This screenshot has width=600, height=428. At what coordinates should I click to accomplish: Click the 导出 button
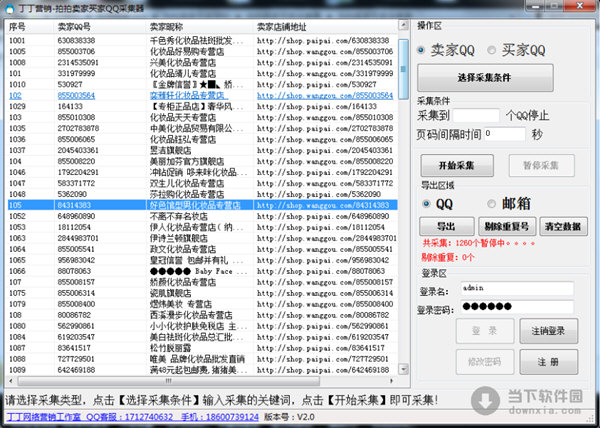tap(447, 226)
